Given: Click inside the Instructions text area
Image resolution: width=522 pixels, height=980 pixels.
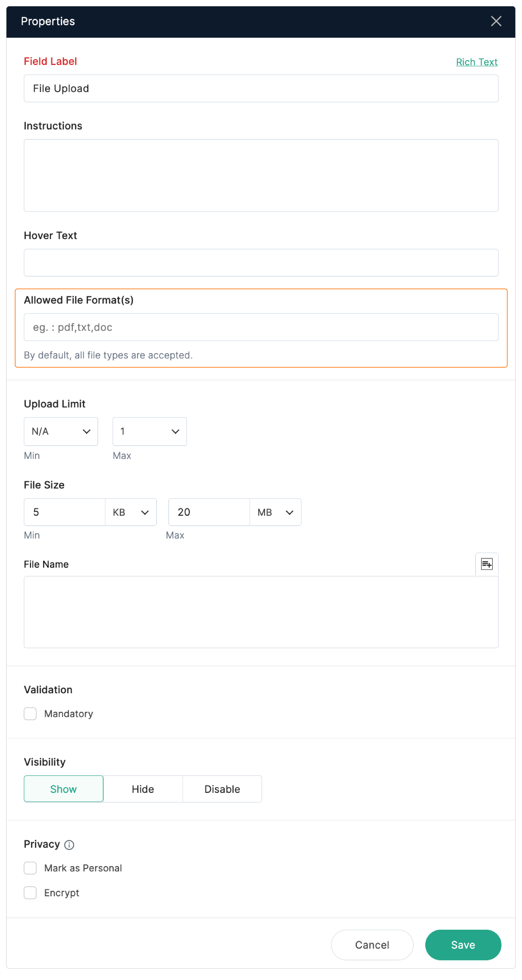Looking at the screenshot, I should pos(261,175).
